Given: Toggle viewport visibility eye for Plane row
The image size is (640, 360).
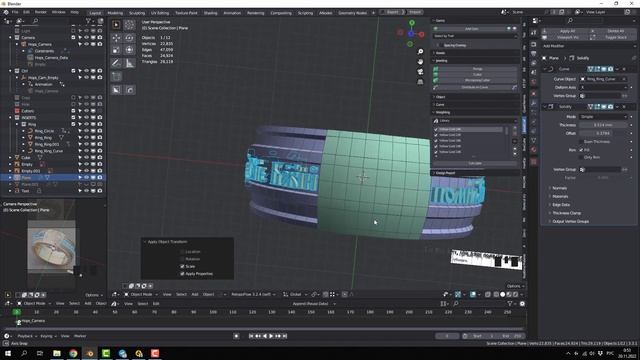Looking at the screenshot, I should click(87, 178).
